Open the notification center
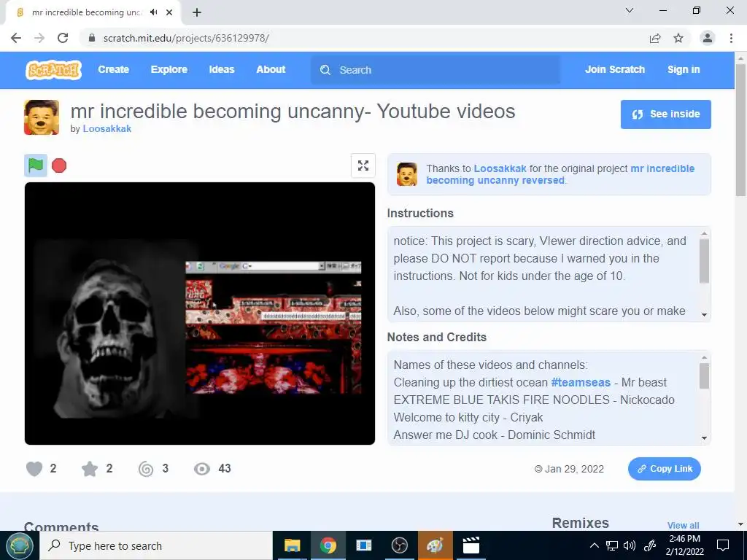The image size is (747, 560). point(723,545)
